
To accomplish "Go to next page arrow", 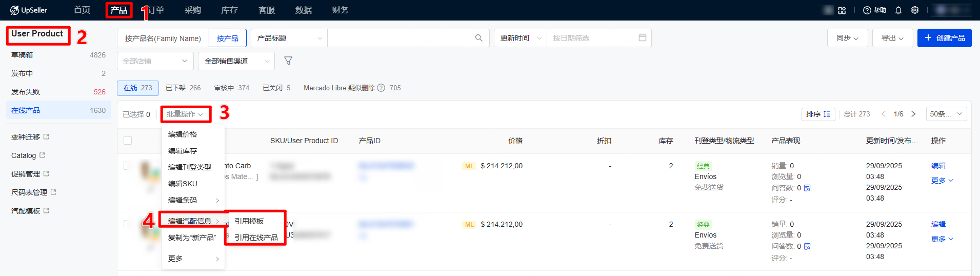I will (x=913, y=114).
